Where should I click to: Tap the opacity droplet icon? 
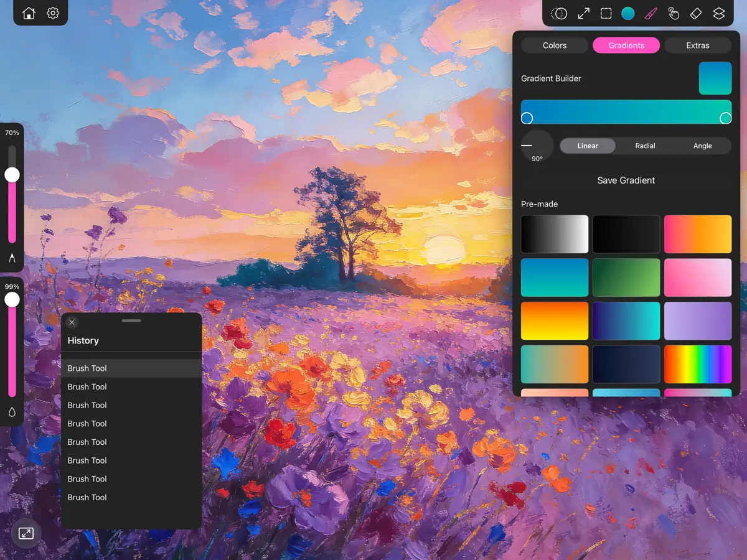click(12, 412)
